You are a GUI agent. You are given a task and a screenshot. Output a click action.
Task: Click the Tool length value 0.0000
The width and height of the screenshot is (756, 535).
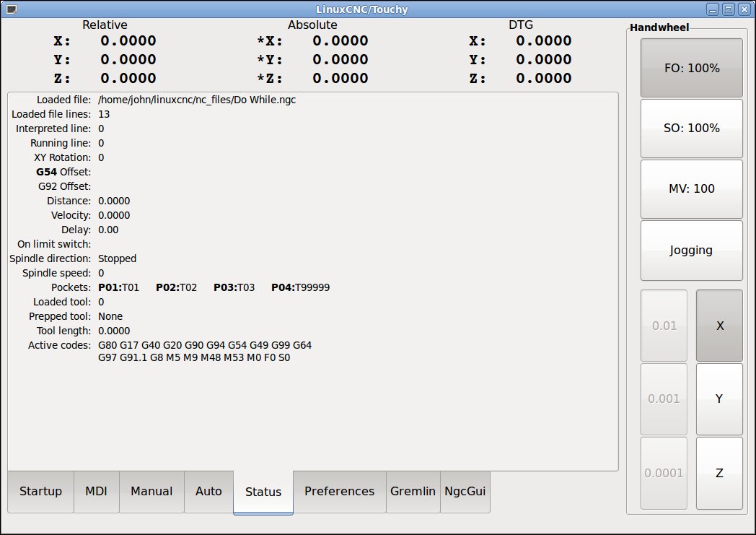pos(114,331)
